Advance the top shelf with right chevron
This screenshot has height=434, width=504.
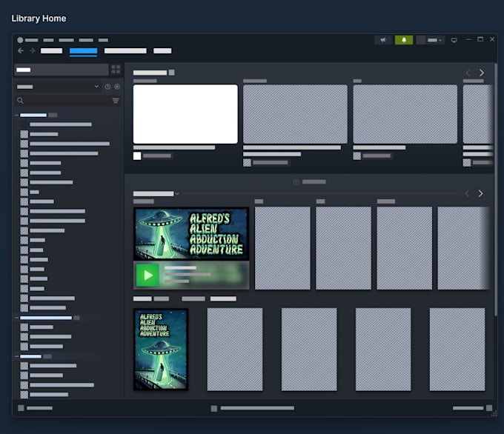482,73
